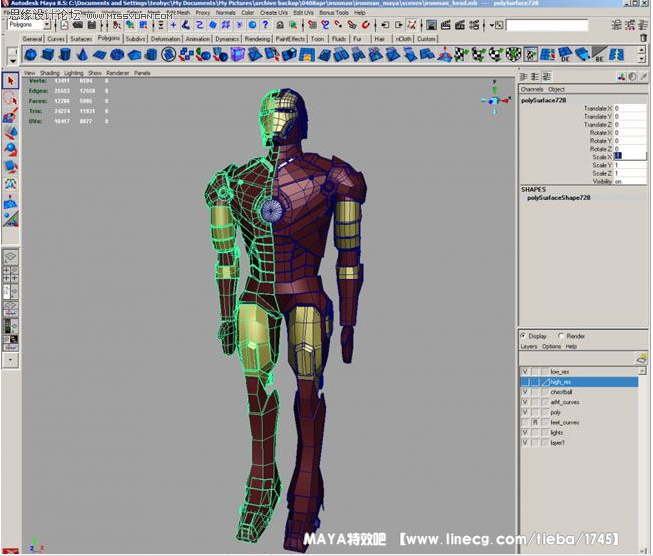Select the Render radio button
The image size is (653, 556).
point(561,336)
